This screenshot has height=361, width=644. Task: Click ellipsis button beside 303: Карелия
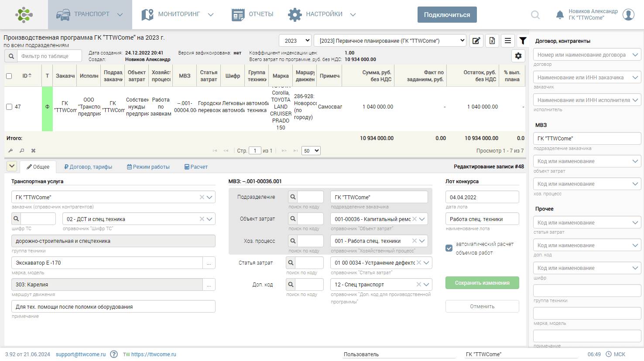coord(209,284)
